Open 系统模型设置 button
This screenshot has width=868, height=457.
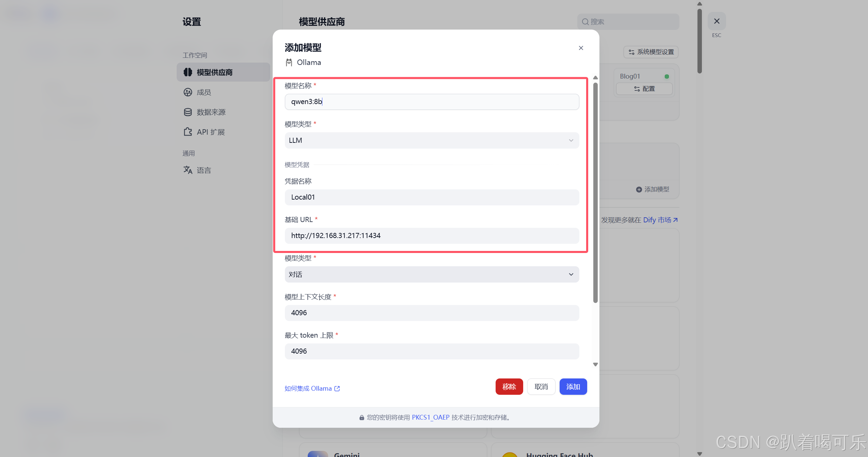point(651,52)
